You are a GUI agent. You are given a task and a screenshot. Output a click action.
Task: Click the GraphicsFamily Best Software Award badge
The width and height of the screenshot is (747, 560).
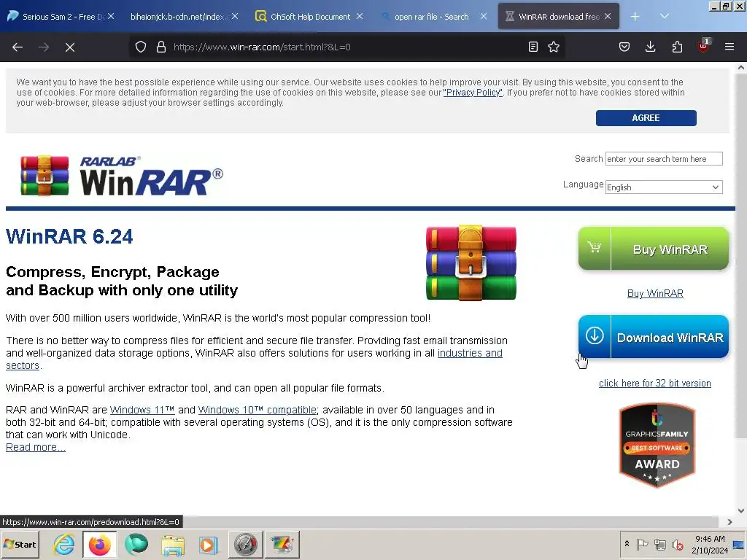pos(657,446)
